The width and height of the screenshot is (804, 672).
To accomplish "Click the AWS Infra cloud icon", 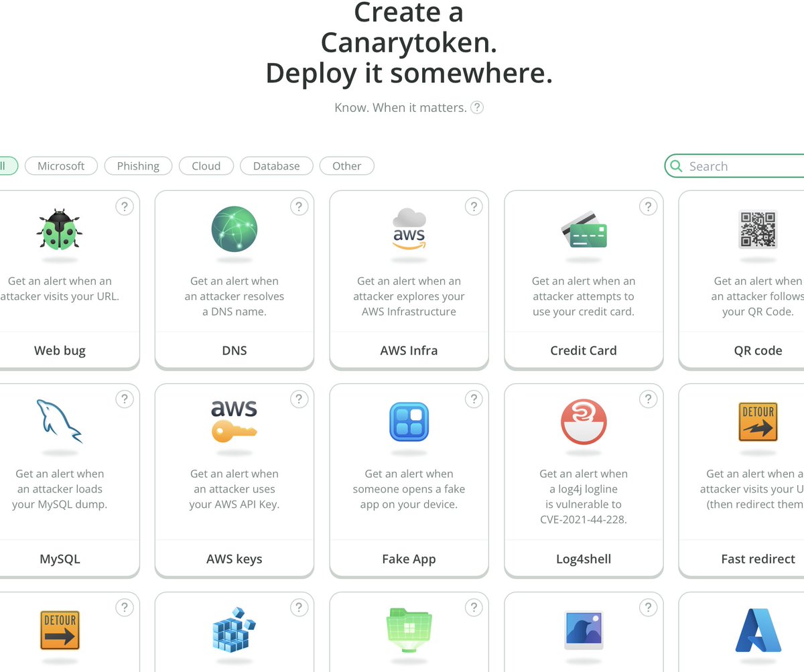I will (x=409, y=229).
